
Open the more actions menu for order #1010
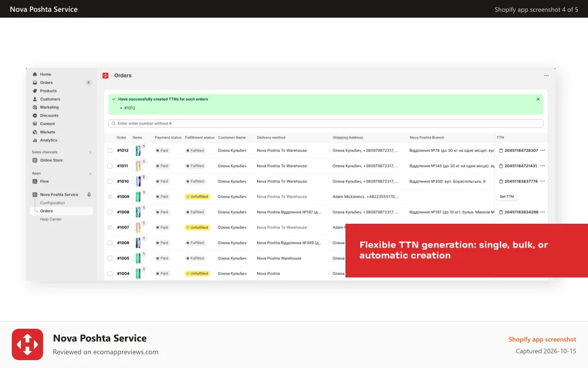click(x=542, y=182)
